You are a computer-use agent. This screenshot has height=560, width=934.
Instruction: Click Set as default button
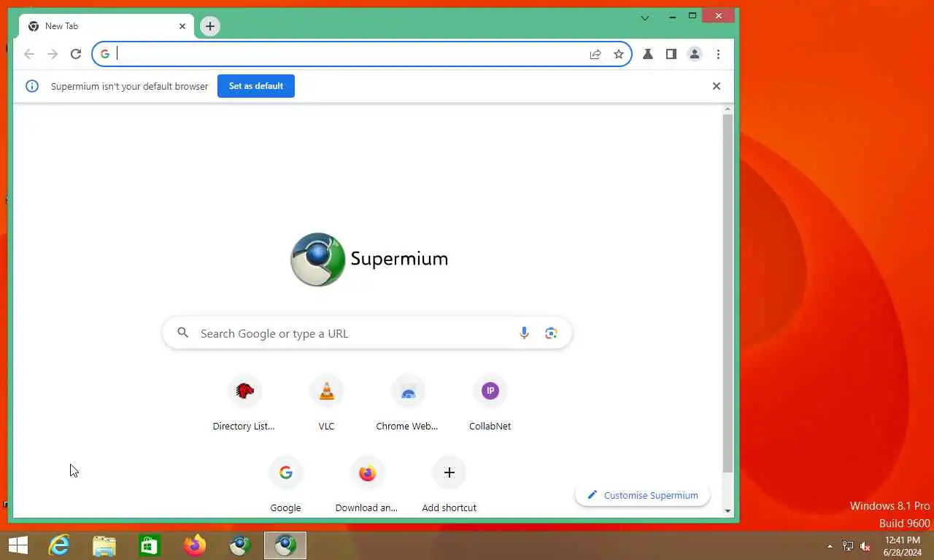(x=256, y=86)
